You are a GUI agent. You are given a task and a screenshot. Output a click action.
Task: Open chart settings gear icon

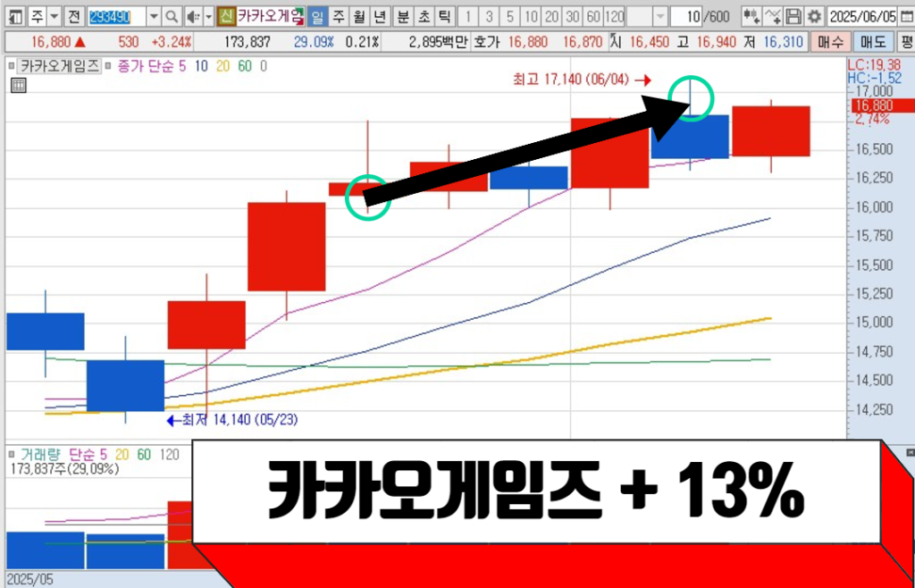[815, 17]
